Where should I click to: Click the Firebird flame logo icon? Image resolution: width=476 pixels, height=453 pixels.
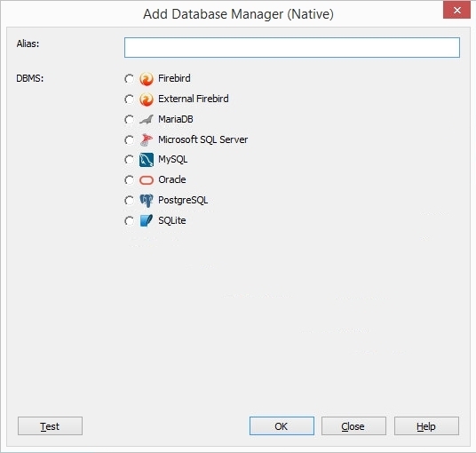pyautogui.click(x=147, y=79)
